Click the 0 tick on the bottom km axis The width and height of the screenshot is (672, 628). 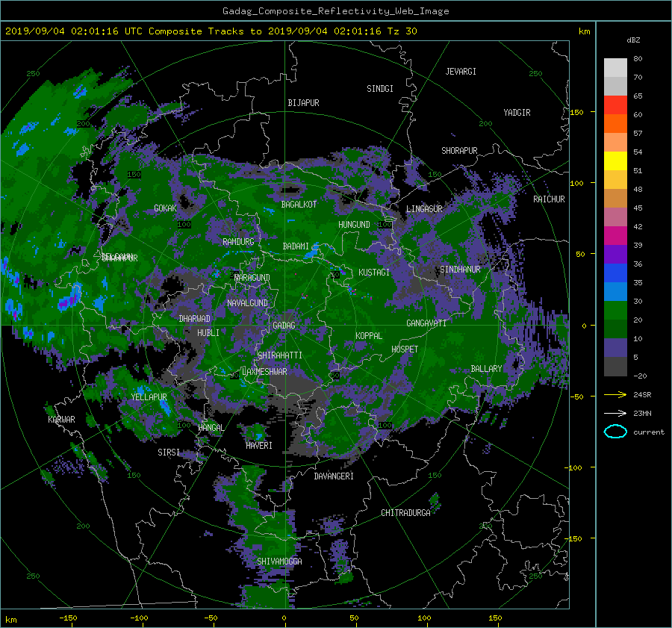coord(284,618)
